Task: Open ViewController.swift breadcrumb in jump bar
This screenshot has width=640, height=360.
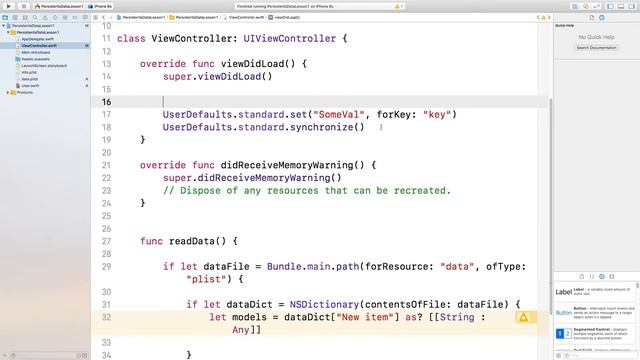Action: tap(244, 18)
